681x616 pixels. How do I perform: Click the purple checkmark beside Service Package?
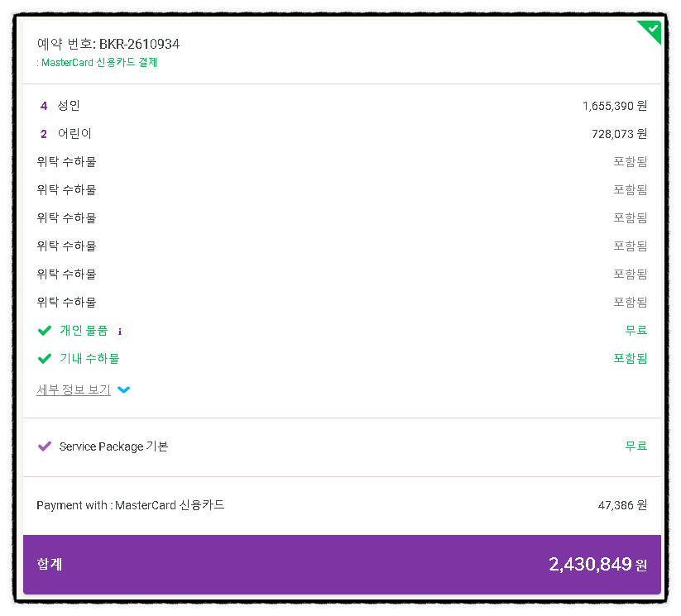click(x=45, y=446)
